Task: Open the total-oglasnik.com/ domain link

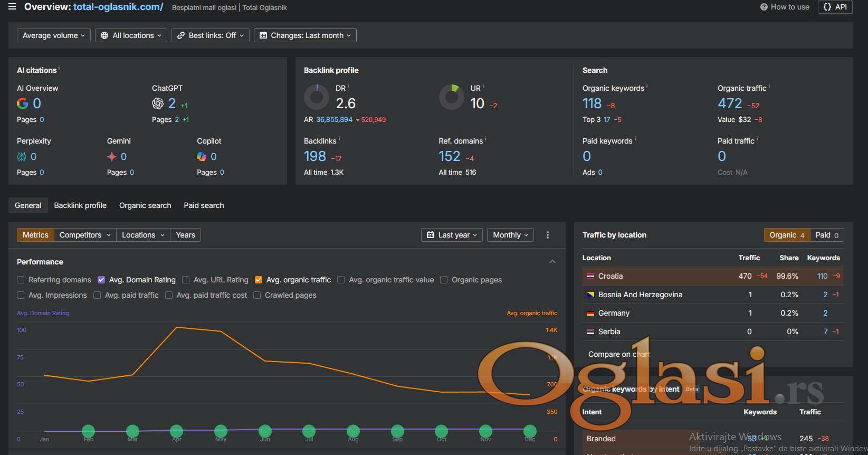Action: click(118, 7)
